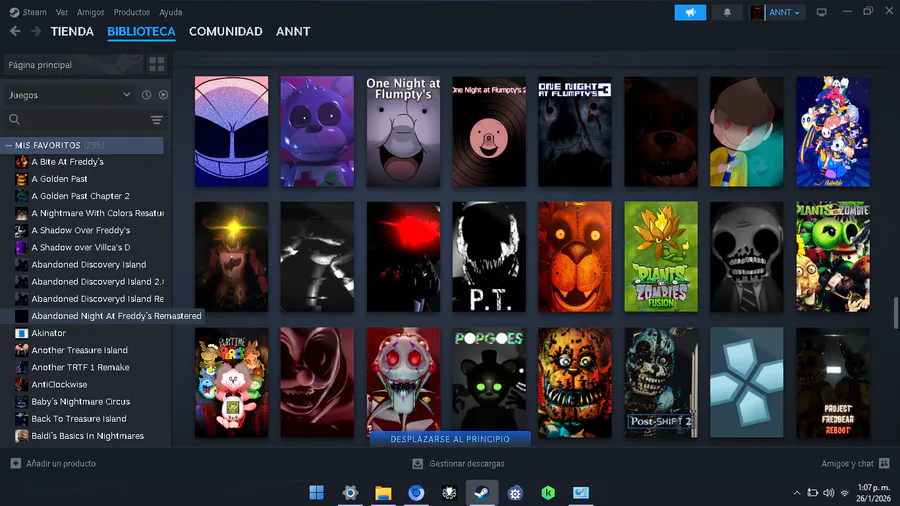Select A Golden Past Chapter 2
Image resolution: width=900 pixels, height=506 pixels.
click(80, 196)
